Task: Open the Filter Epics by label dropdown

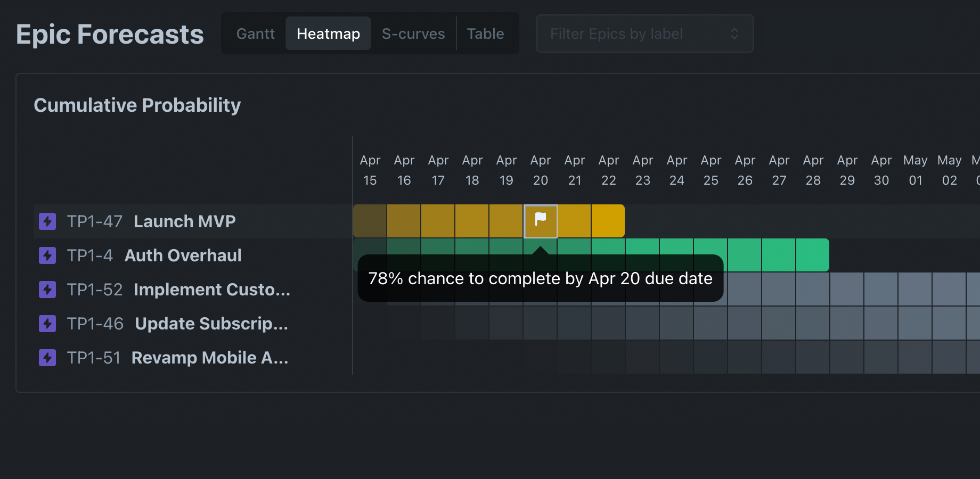Action: point(644,34)
